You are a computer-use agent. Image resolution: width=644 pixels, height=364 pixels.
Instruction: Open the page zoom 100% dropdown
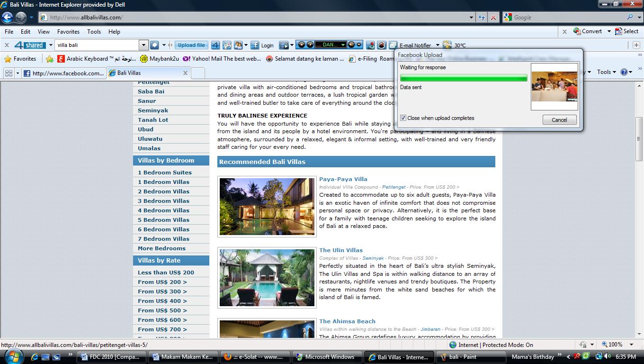(x=631, y=345)
